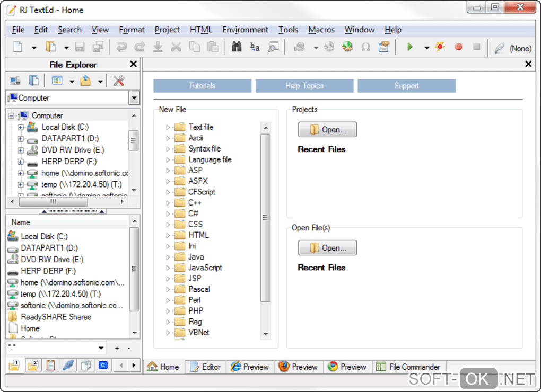
Task: Switch to the Firefox Preview tab
Action: [299, 367]
